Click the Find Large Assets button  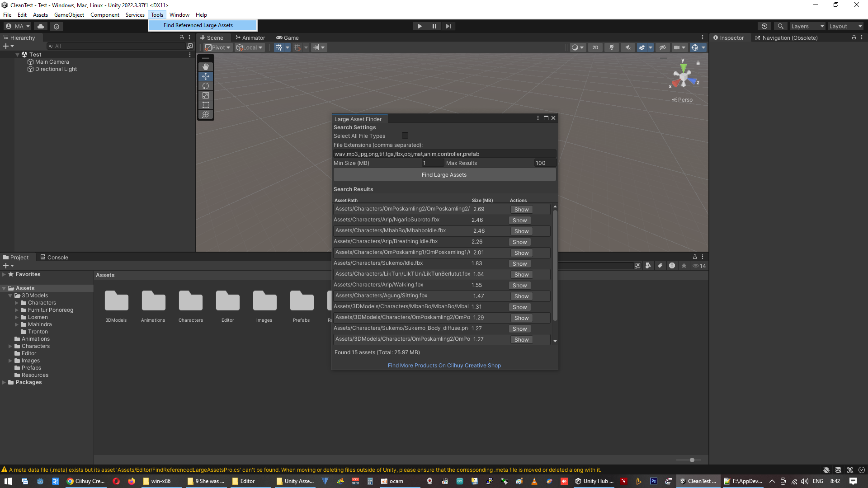coord(444,175)
